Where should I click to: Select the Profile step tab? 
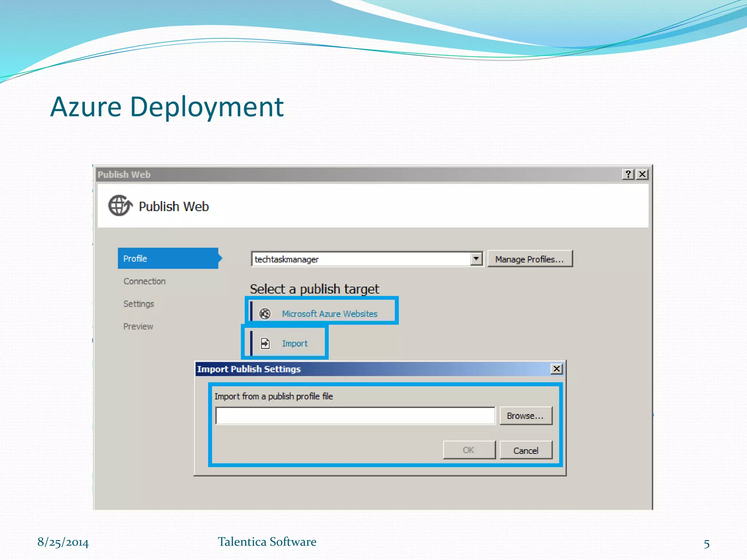click(168, 258)
